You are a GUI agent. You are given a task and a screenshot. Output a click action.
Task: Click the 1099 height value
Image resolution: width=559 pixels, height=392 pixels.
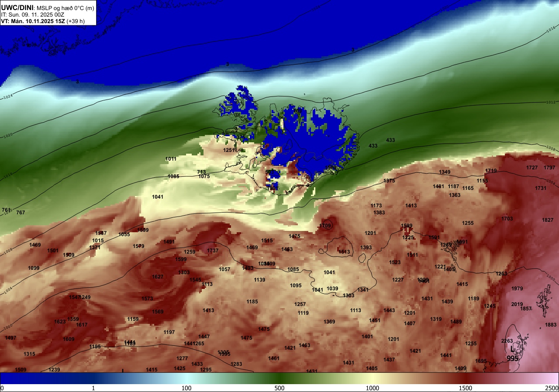[34, 268]
